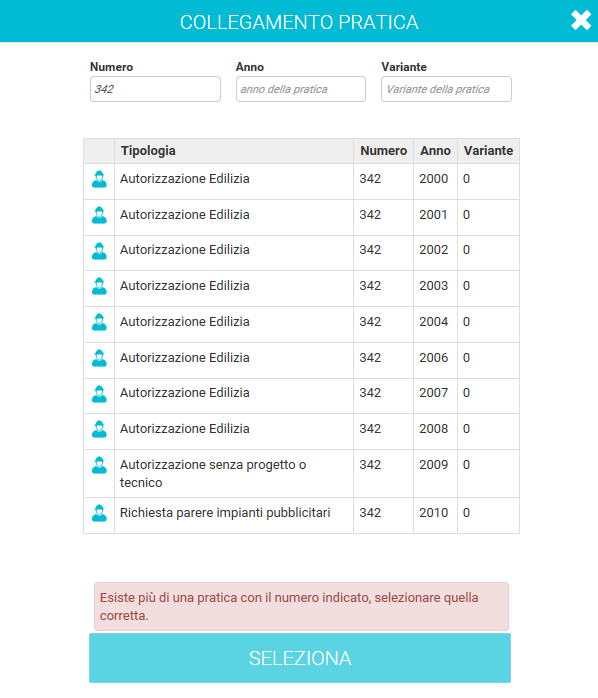Click worker icon for year 2007
This screenshot has height=698, width=598.
99,394
